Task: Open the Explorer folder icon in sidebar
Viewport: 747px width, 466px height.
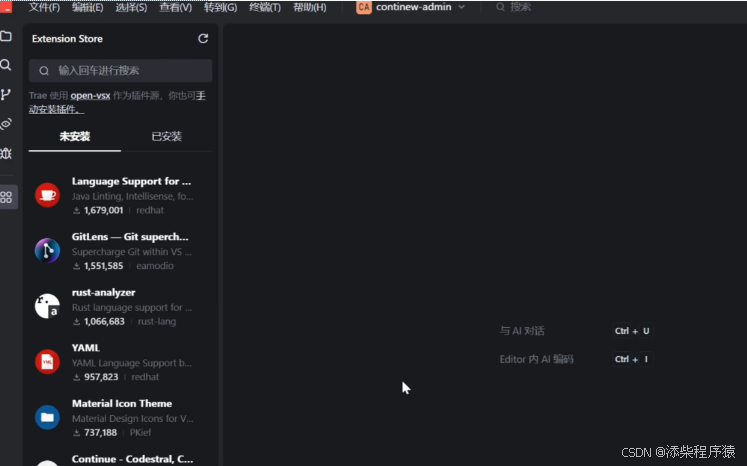Action: click(6, 36)
